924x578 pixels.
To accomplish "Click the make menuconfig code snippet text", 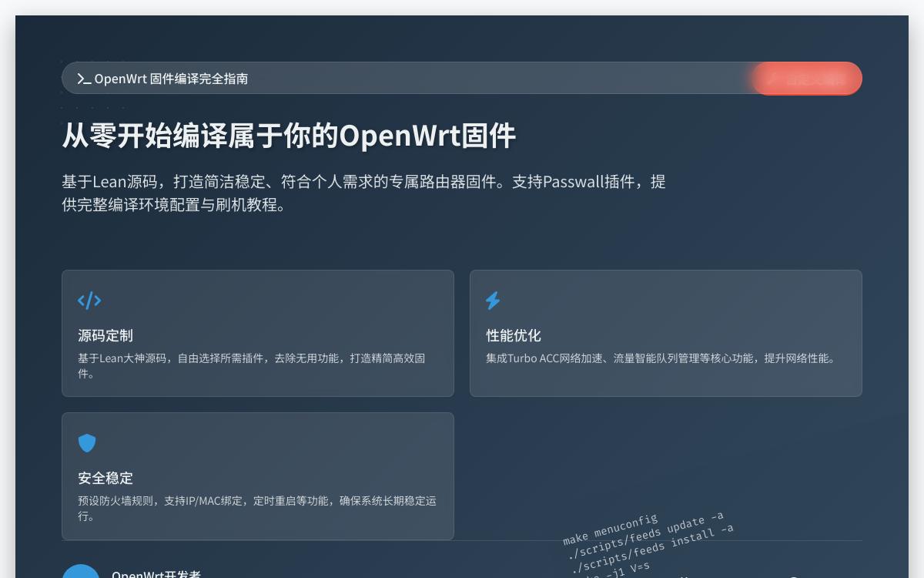I will point(610,529).
